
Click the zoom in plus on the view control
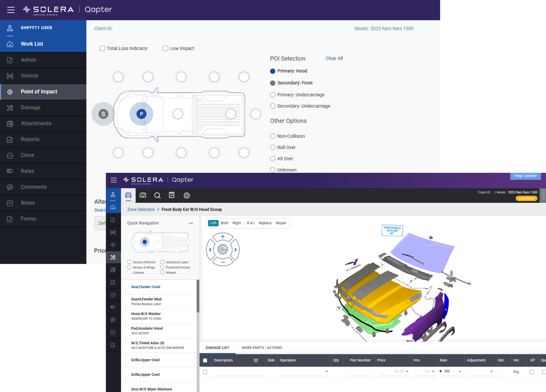point(223,237)
